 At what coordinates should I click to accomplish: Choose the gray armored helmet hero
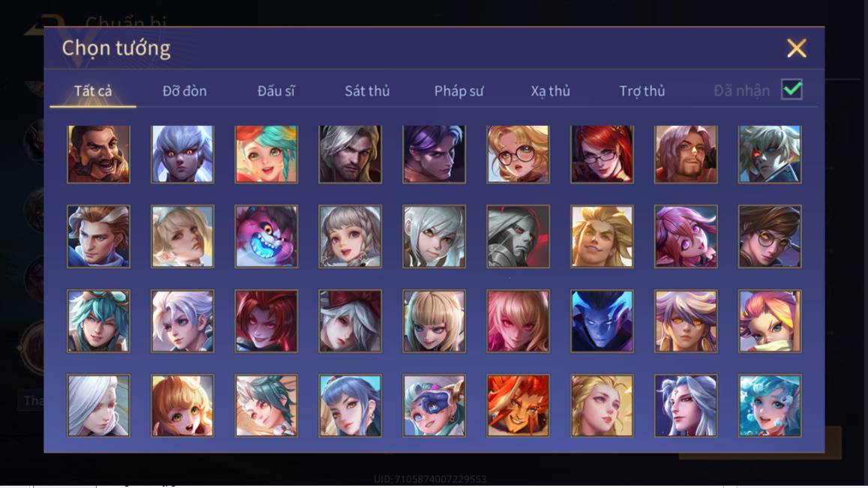pyautogui.click(x=518, y=237)
